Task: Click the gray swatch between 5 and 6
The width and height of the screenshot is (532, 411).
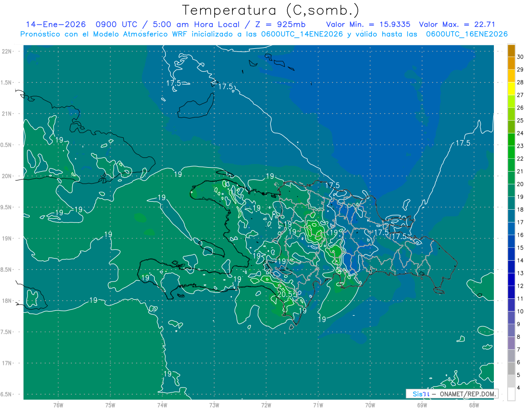Action: [511, 369]
